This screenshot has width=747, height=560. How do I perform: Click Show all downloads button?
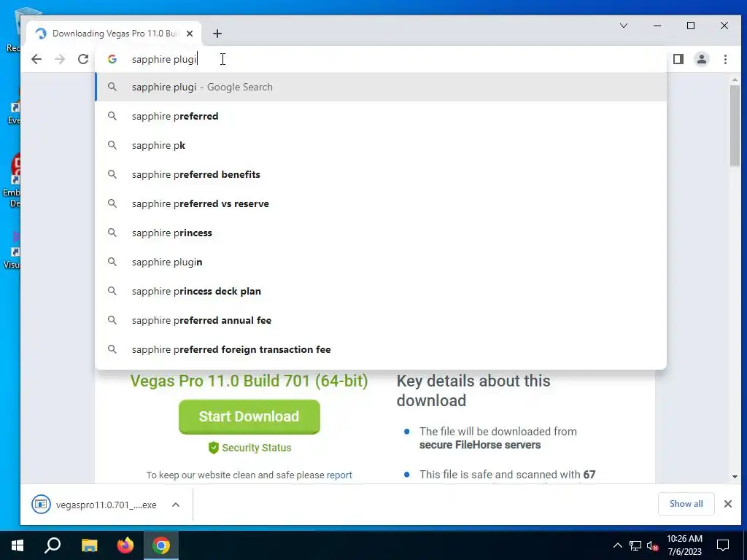click(x=686, y=504)
